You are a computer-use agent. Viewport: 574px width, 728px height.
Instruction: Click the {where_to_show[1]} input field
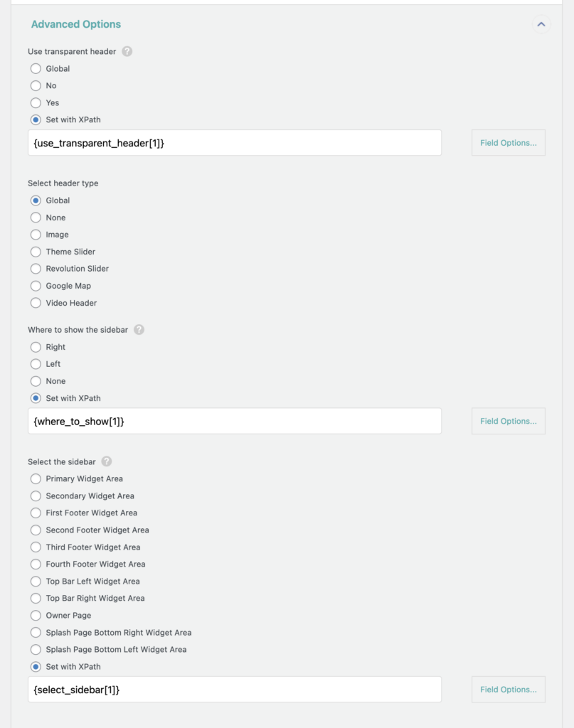click(x=235, y=421)
